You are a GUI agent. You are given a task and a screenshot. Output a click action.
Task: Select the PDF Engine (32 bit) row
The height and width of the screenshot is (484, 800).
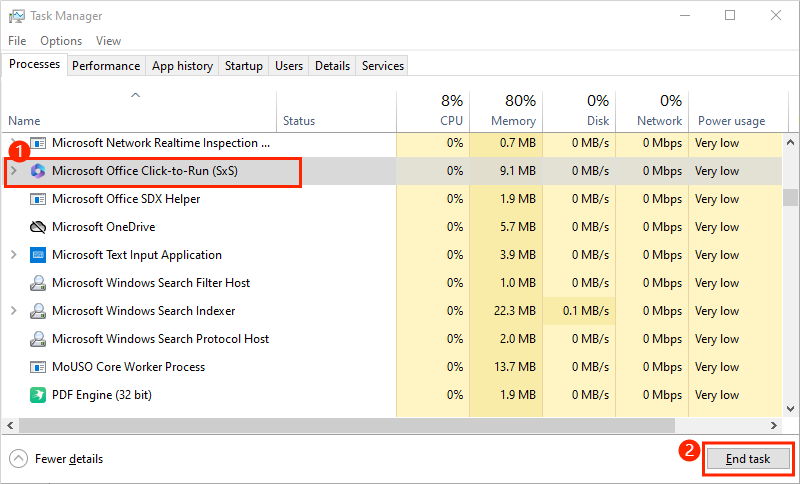(391, 395)
